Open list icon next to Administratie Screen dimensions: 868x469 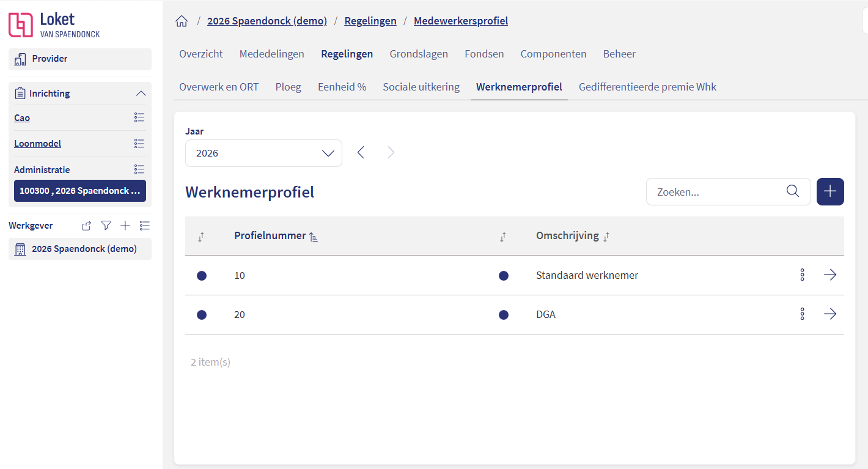click(139, 169)
